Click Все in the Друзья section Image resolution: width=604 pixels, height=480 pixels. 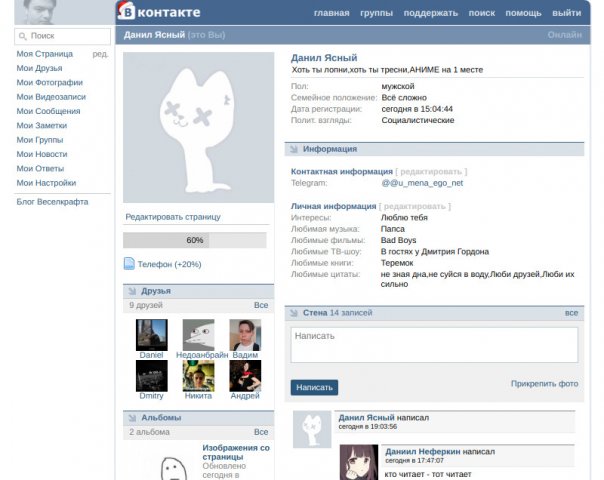(x=261, y=305)
